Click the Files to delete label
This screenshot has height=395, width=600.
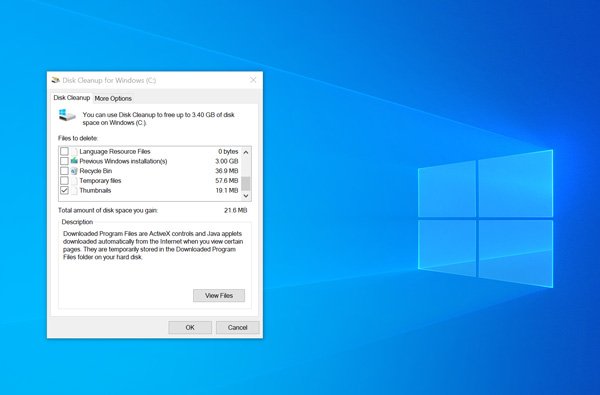(x=78, y=138)
